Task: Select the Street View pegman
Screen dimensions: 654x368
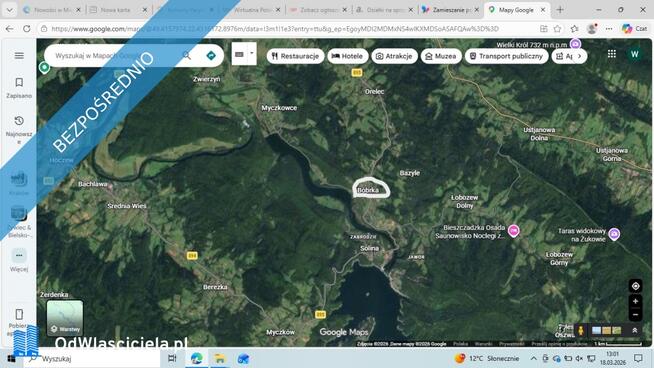Action: pos(581,330)
